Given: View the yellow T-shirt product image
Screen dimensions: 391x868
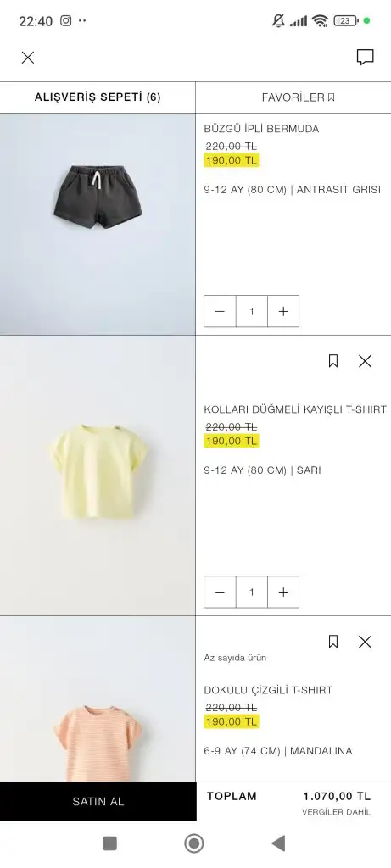Looking at the screenshot, I should click(x=98, y=476).
